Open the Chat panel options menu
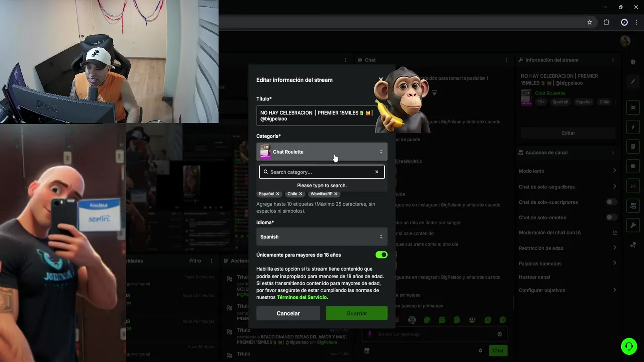 pos(506,60)
